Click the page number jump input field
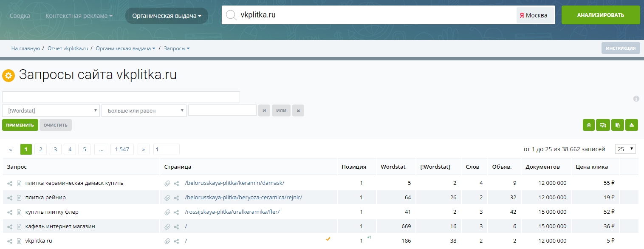 (x=167, y=149)
